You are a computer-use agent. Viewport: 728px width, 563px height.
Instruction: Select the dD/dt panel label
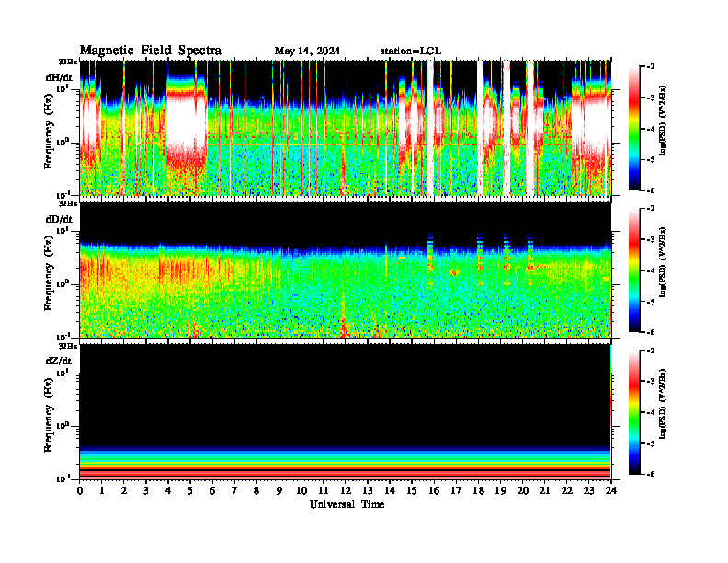59,219
